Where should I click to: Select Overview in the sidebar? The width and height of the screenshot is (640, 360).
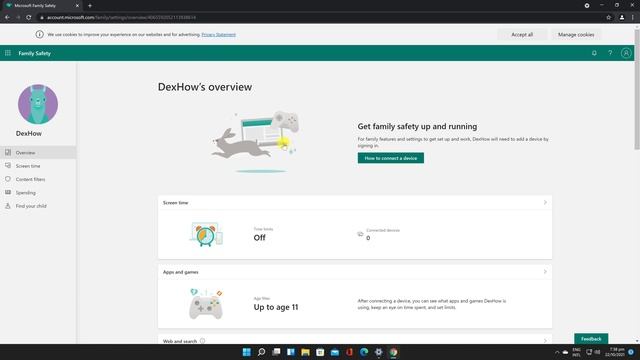[x=38, y=152]
